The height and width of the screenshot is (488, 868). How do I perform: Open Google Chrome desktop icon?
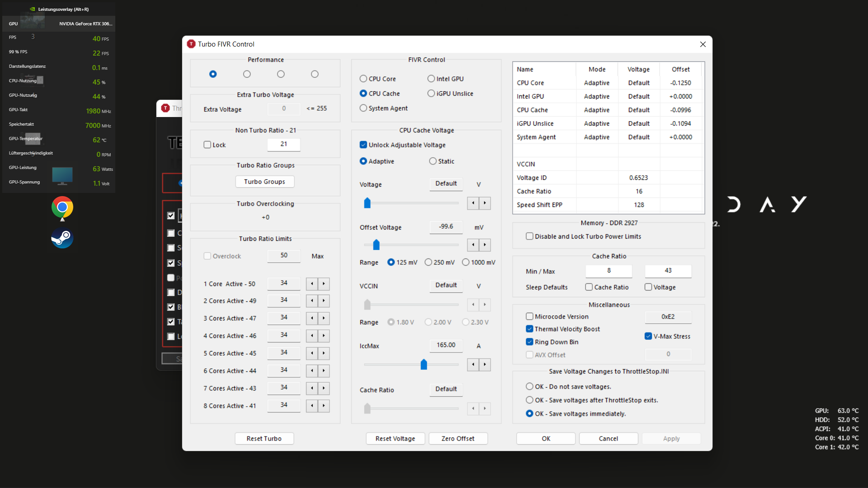click(x=62, y=207)
